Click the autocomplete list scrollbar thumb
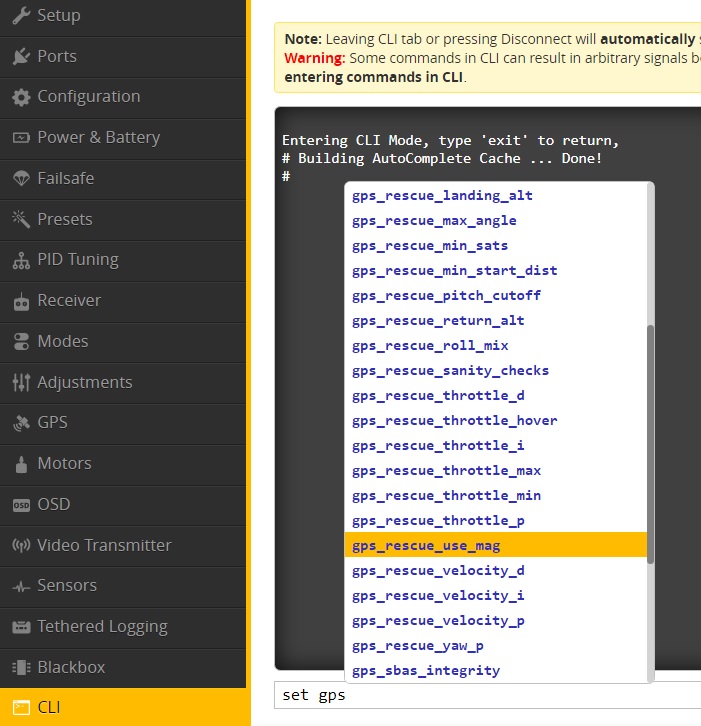 pyautogui.click(x=651, y=443)
